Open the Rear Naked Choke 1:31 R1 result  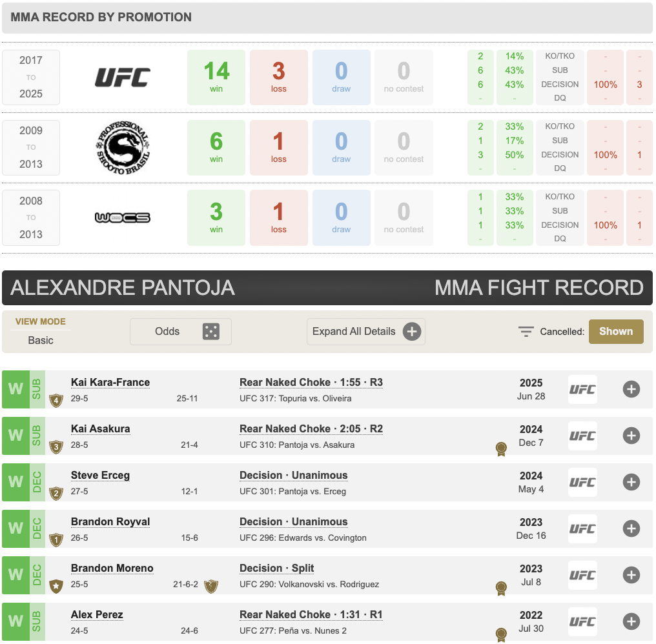point(311,615)
